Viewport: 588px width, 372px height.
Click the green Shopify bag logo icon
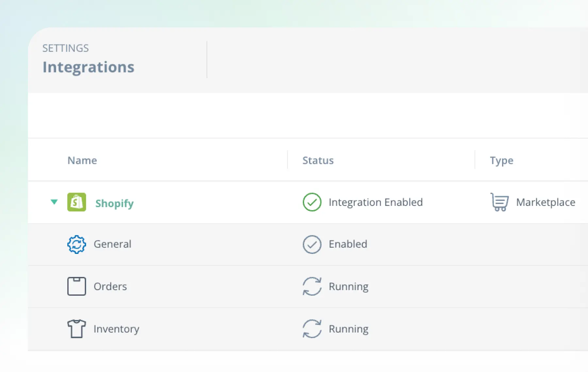(x=76, y=202)
